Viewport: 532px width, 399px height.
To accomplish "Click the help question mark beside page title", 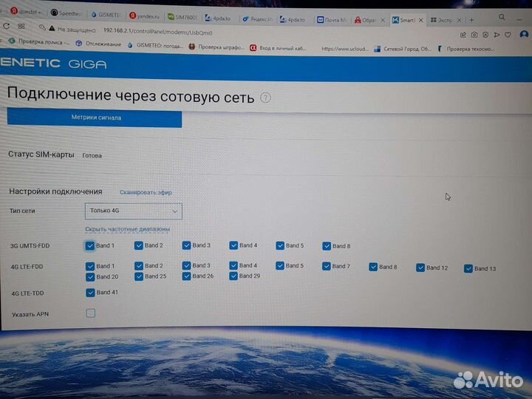I will pyautogui.click(x=265, y=98).
